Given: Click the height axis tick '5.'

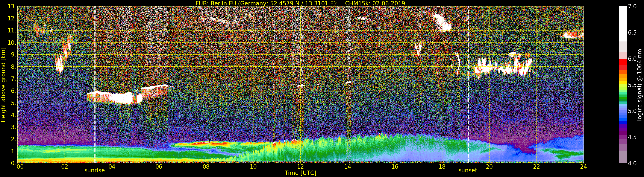Looking at the screenshot, I should pyautogui.click(x=13, y=103).
